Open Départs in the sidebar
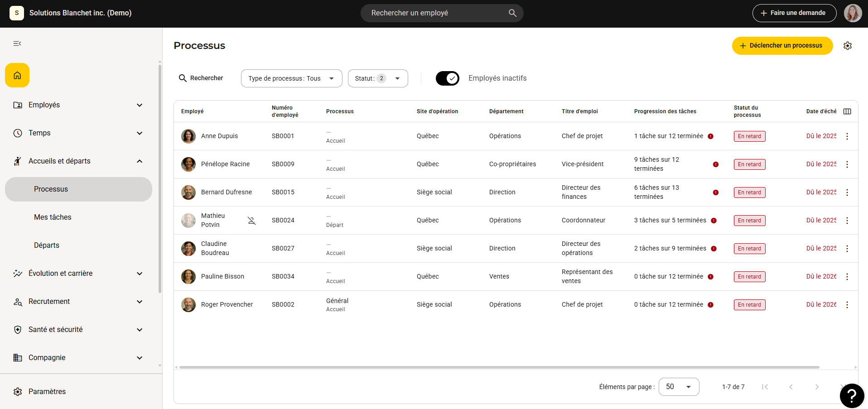This screenshot has height=409, width=868. point(78,245)
